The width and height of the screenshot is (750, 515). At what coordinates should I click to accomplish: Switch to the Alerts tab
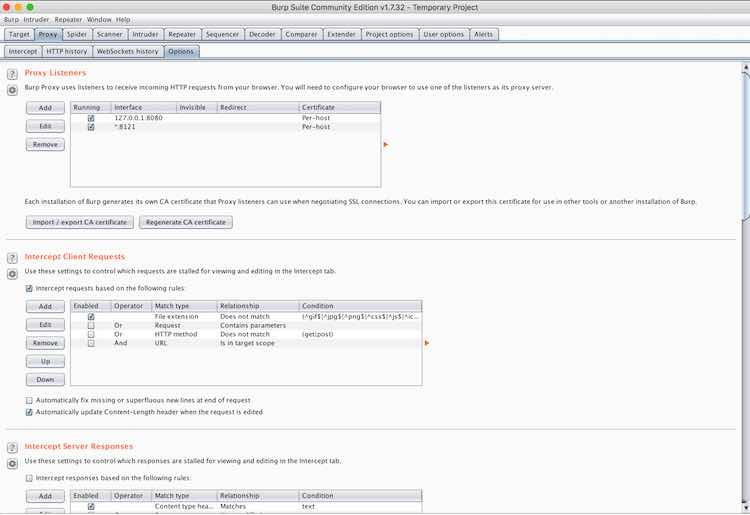point(484,34)
